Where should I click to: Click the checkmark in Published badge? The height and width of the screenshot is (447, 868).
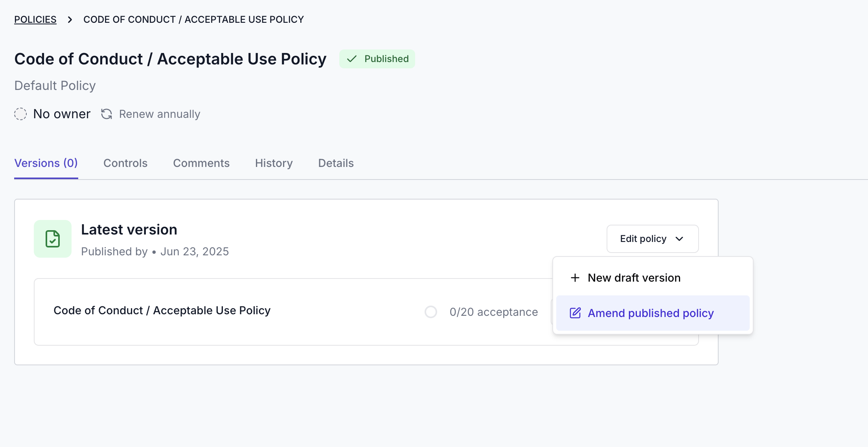352,59
